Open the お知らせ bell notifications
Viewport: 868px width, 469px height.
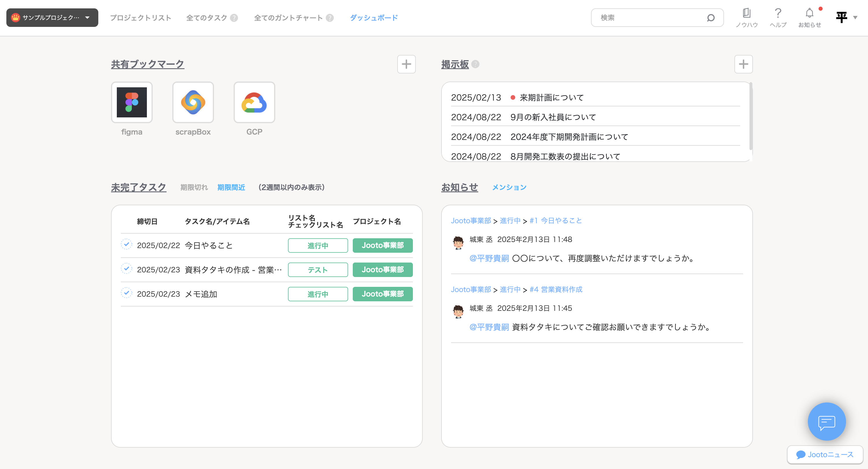809,14
